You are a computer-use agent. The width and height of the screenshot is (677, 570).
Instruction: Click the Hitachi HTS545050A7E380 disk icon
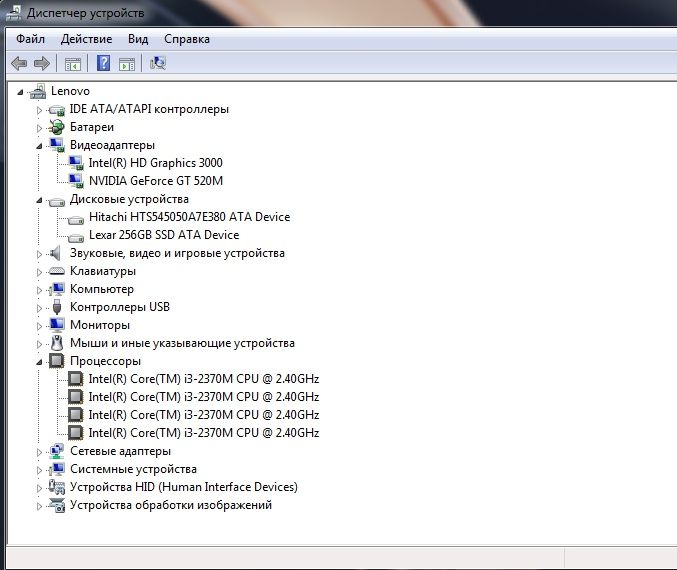(76, 219)
